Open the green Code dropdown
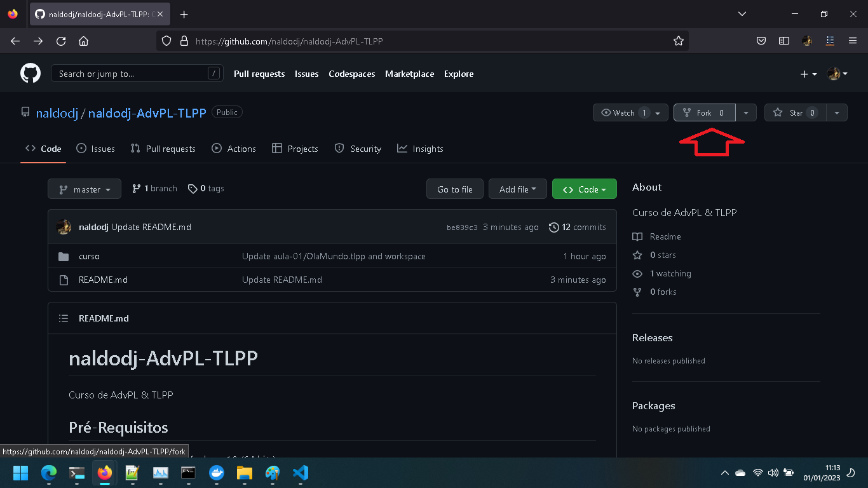 [x=584, y=189]
